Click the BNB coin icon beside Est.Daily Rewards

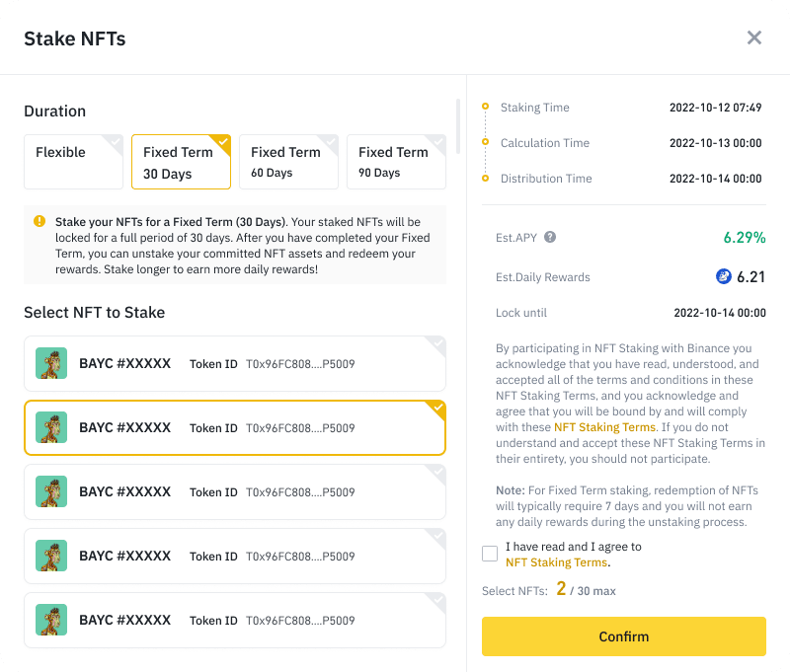(x=724, y=276)
